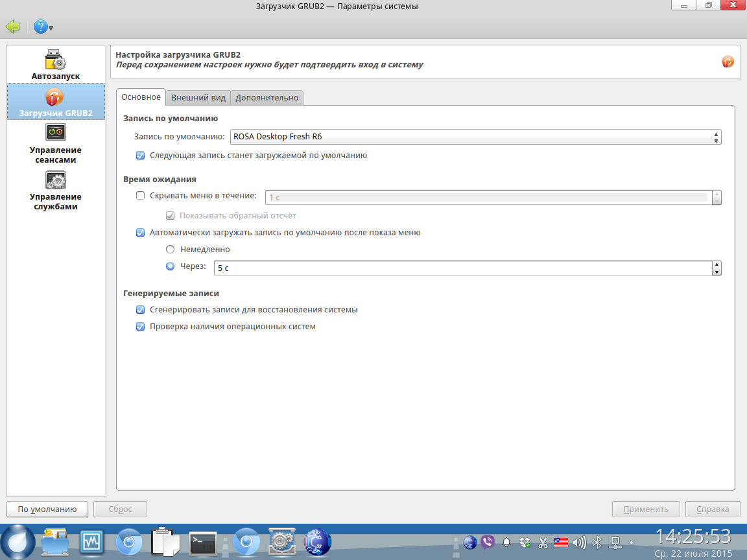Viewport: 747px width, 560px height.
Task: Switch to the Основное tab
Action: pyautogui.click(x=141, y=97)
